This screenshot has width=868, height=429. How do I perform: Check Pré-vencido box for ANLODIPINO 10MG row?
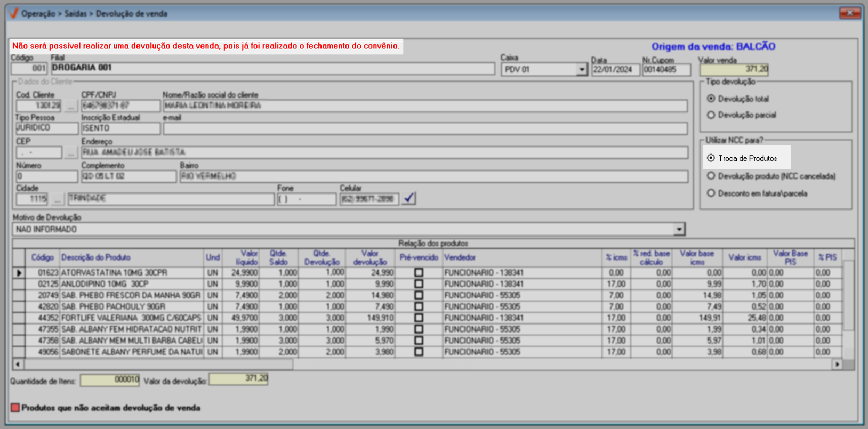(x=419, y=284)
